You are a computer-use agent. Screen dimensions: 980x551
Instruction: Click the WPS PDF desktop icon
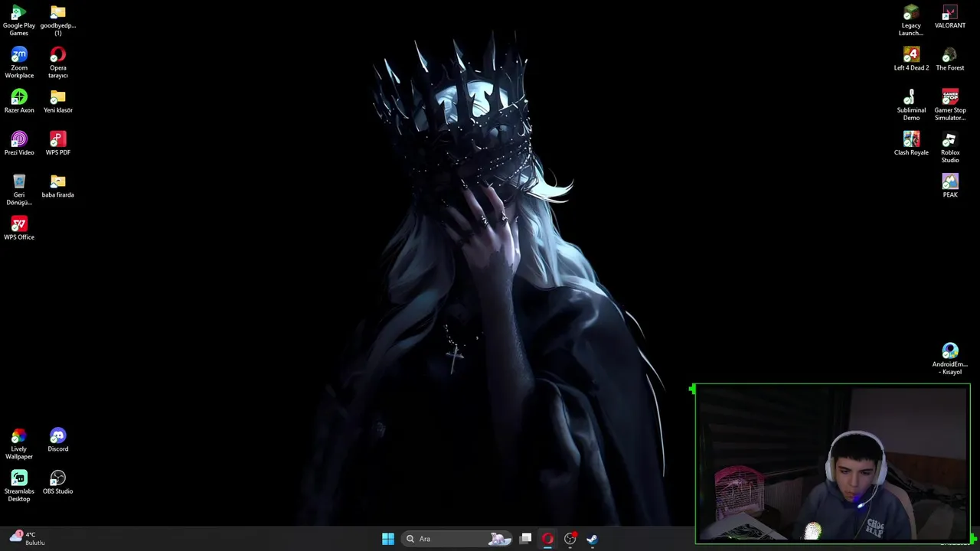[58, 143]
